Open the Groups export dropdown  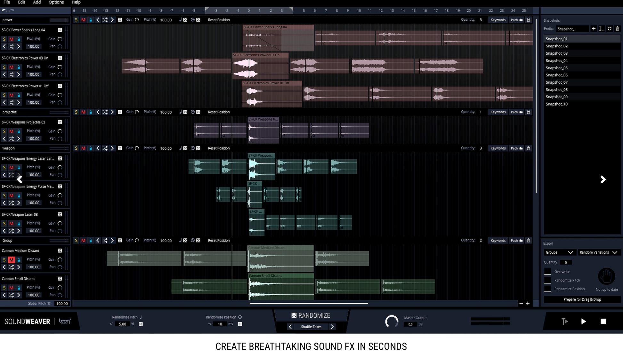[x=559, y=252]
